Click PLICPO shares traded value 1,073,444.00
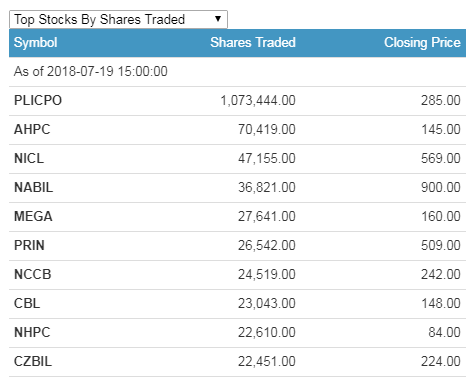The width and height of the screenshot is (474, 377). click(258, 100)
